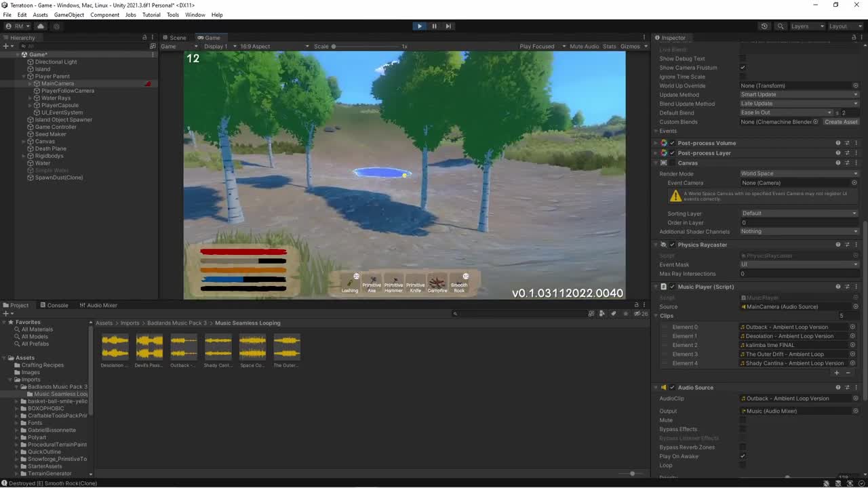Image resolution: width=868 pixels, height=488 pixels.
Task: Open the Physics Raycaster component settings menu
Action: (x=856, y=244)
